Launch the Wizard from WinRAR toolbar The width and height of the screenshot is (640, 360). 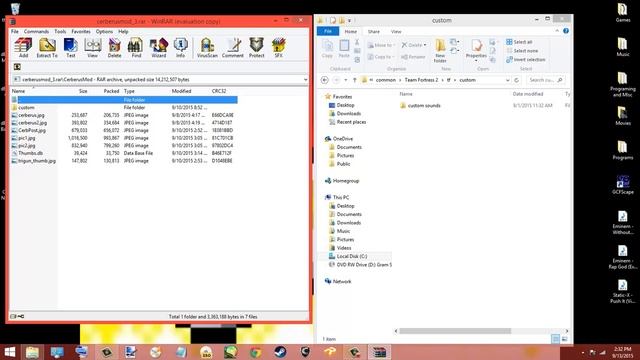(x=158, y=48)
